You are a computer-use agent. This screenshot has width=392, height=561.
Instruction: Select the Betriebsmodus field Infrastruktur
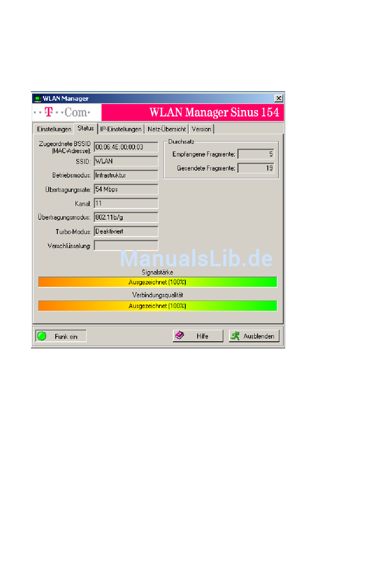click(126, 175)
